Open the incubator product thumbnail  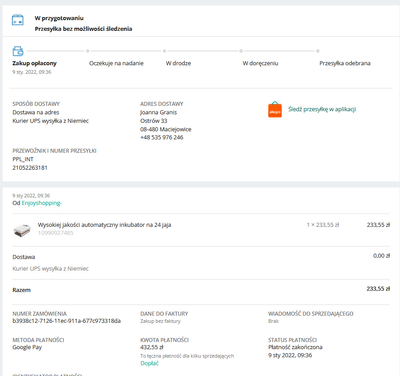tap(22, 230)
